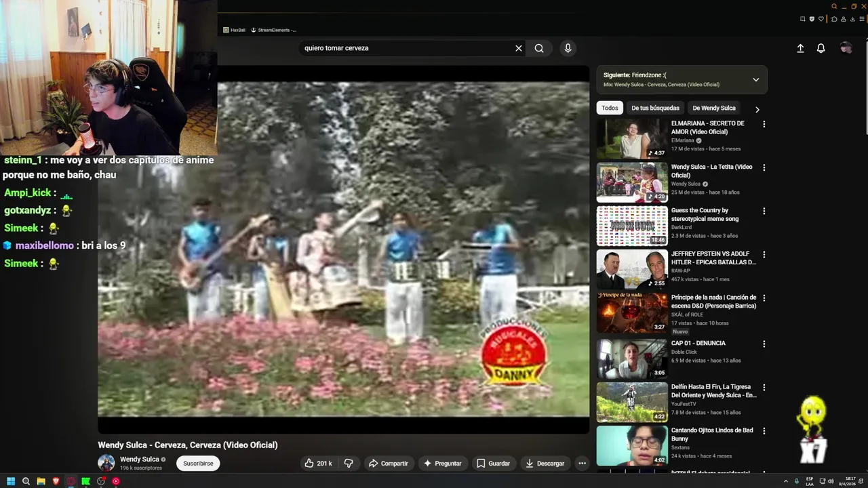Save the video with Guardar
Viewport: 868px width, 488px height.
[493, 464]
